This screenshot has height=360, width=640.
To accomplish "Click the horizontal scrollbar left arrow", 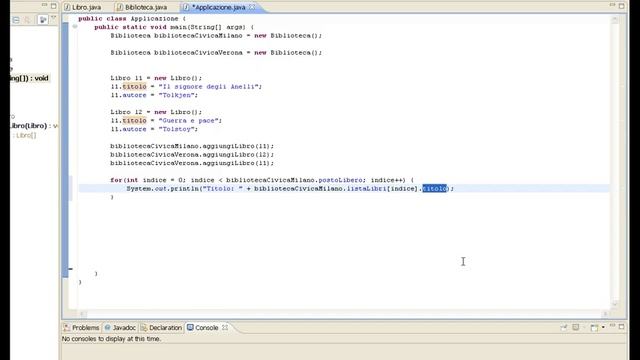I will point(83,314).
